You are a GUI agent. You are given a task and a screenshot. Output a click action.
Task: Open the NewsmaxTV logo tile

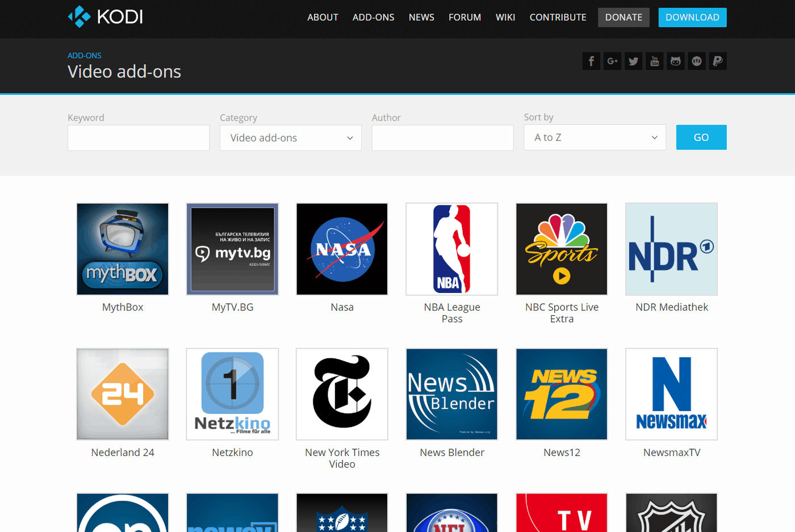[x=671, y=394]
